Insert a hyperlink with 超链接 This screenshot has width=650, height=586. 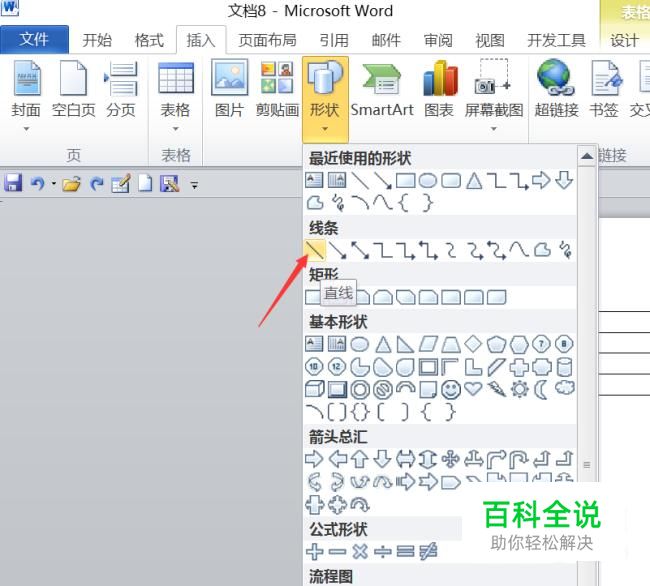pos(556,90)
